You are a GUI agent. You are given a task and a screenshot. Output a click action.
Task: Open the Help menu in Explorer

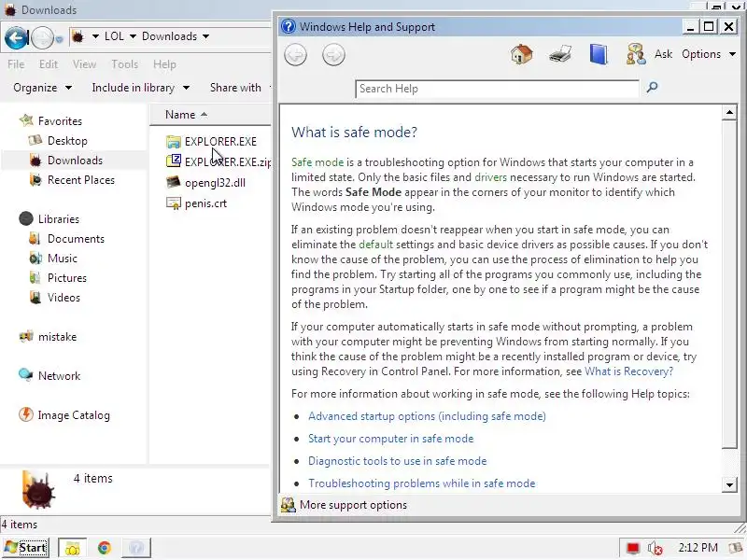[164, 64]
